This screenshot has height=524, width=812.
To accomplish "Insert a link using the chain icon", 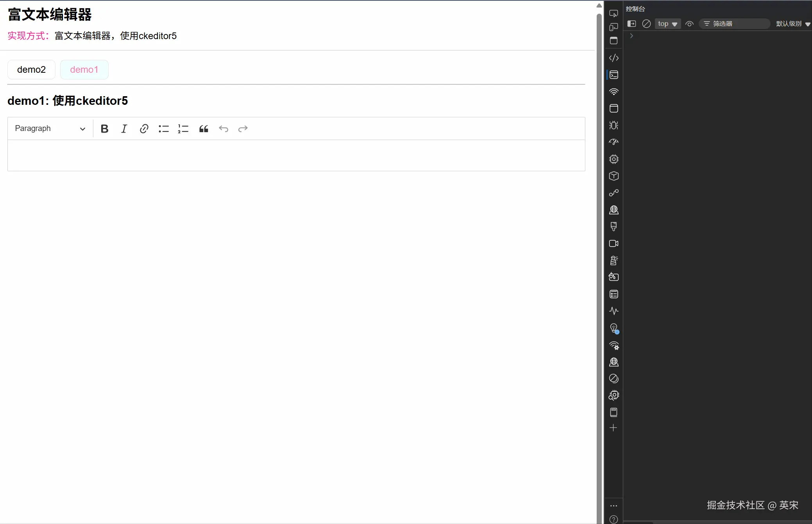I will tap(144, 129).
